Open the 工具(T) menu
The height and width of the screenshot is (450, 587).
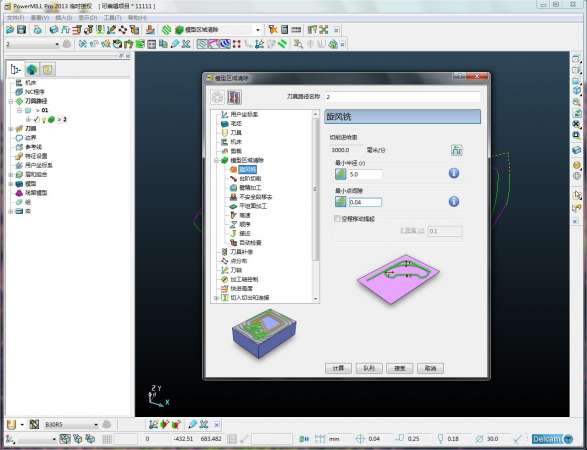click(113, 18)
